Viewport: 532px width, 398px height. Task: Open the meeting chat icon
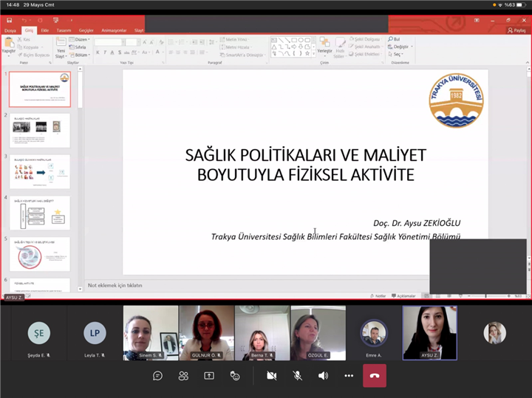[x=157, y=376]
